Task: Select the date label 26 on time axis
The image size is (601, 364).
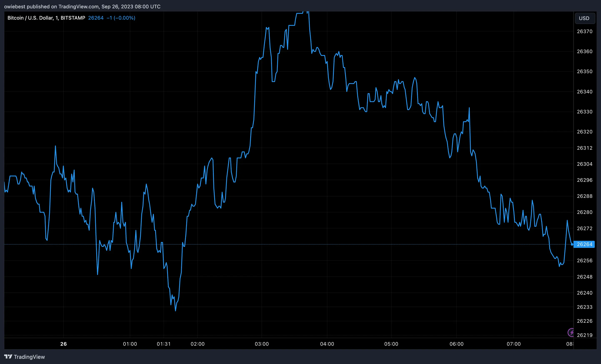Action: coord(64,344)
